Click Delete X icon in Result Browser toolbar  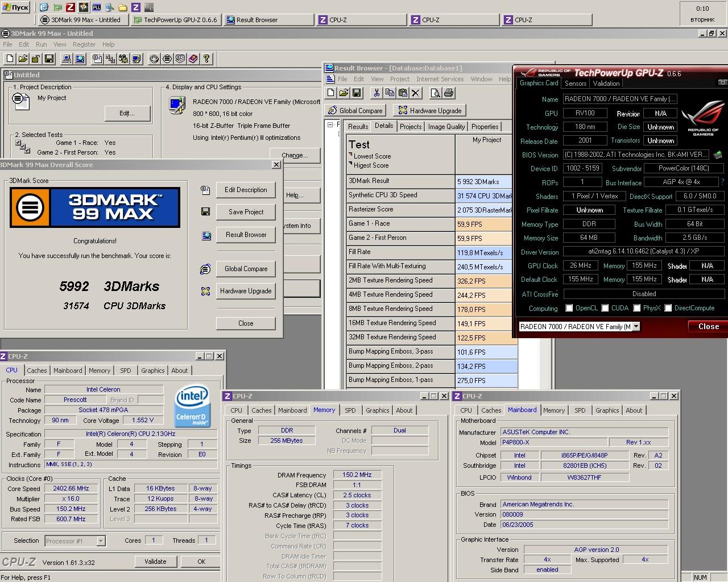(x=416, y=93)
